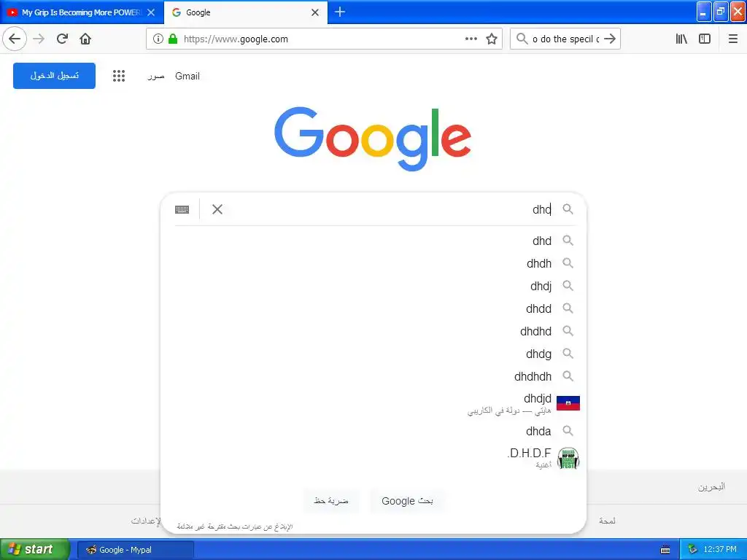This screenshot has height=560, width=747.
Task: Select the 'dhdhdh' suggestion
Action: pyautogui.click(x=373, y=376)
